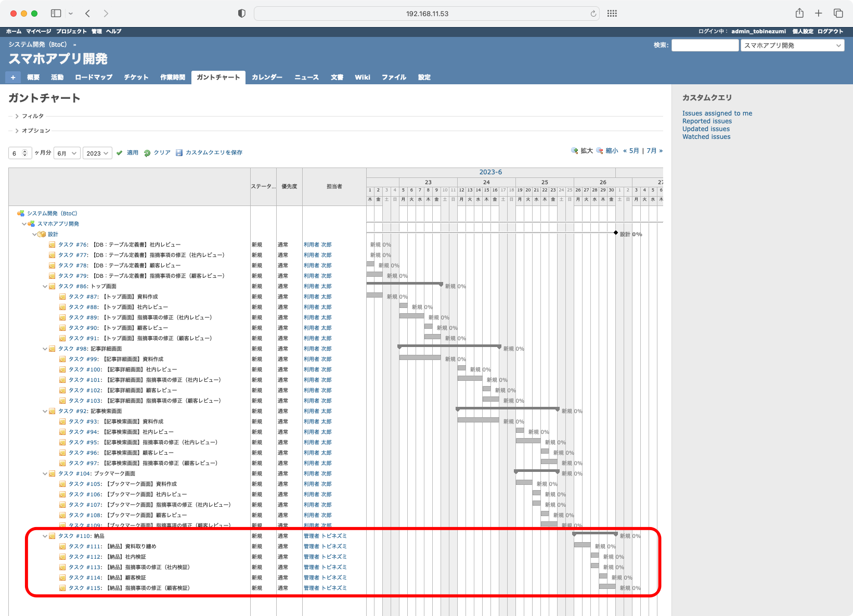The image size is (853, 616).
Task: Switch to the カレンダー tab
Action: coord(267,77)
